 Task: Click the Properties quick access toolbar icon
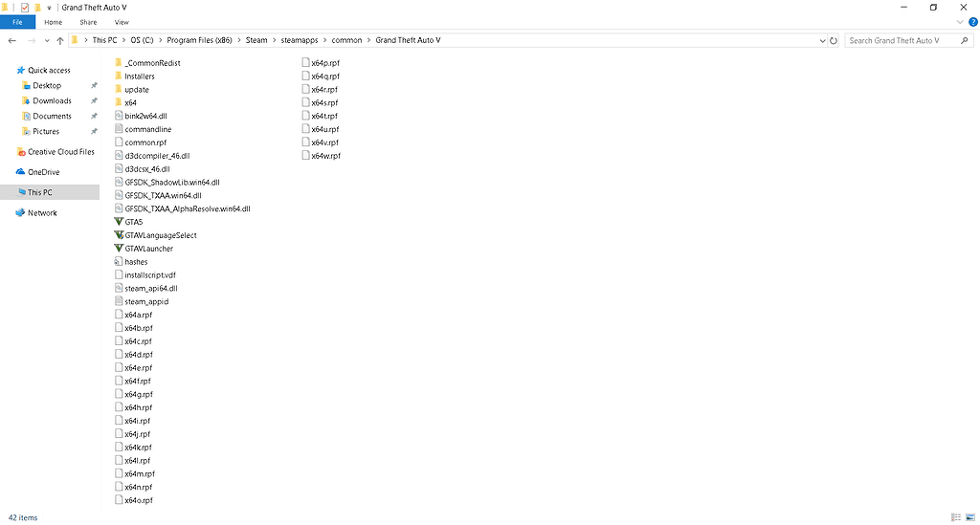pyautogui.click(x=25, y=8)
